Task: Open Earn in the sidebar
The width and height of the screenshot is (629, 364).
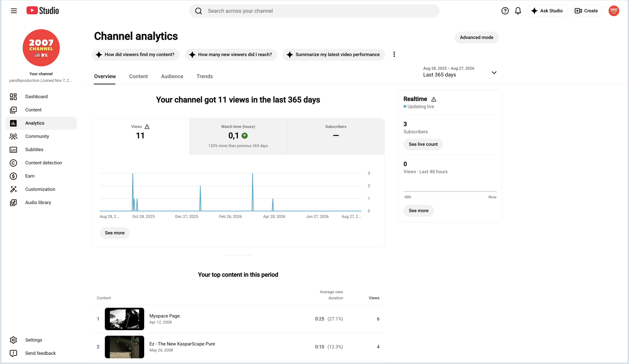Action: pos(41,176)
